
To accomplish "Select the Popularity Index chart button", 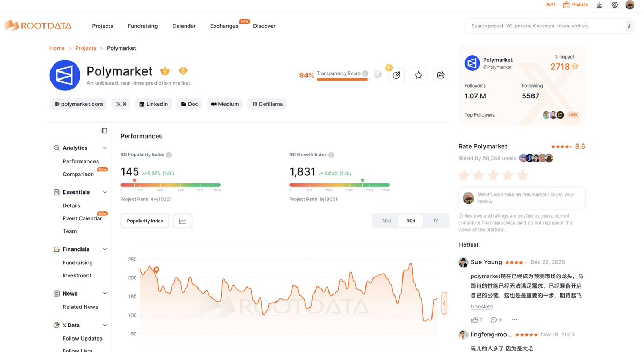I will pos(145,221).
